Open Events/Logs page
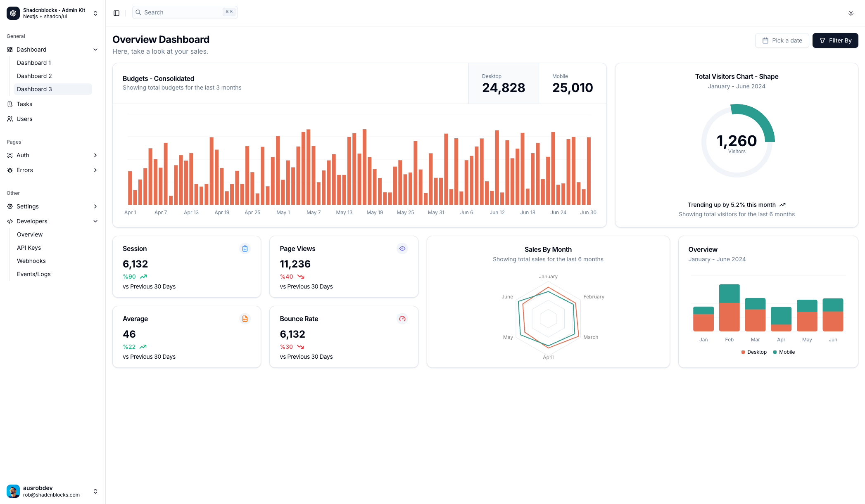This screenshot has width=865, height=504. pos(53,274)
